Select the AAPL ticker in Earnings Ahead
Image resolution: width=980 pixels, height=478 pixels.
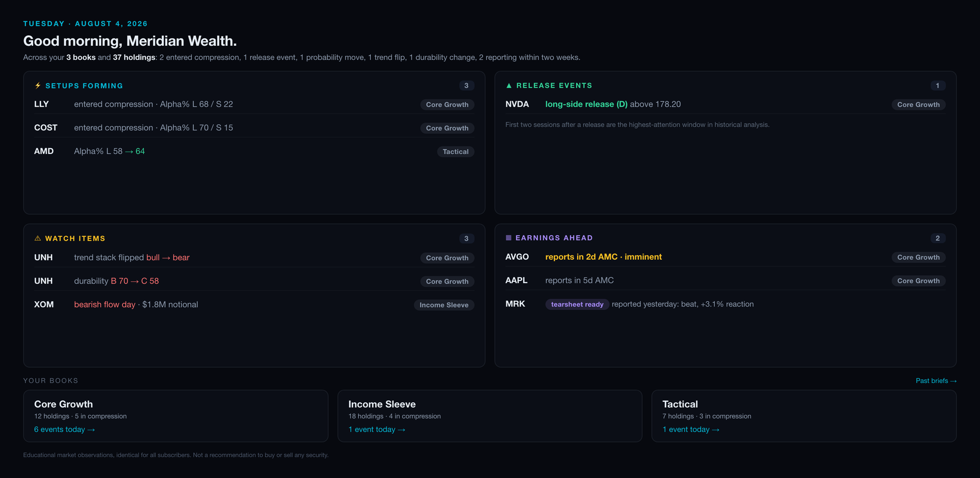pos(517,280)
